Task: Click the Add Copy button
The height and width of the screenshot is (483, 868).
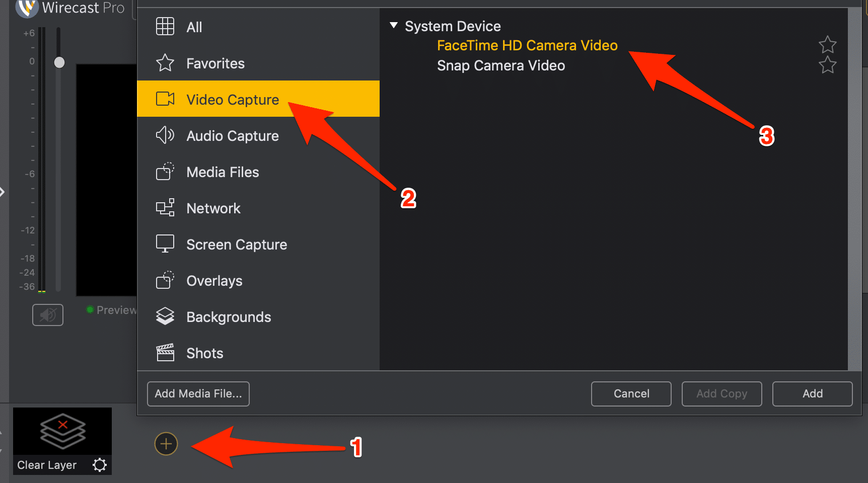Action: 722,393
